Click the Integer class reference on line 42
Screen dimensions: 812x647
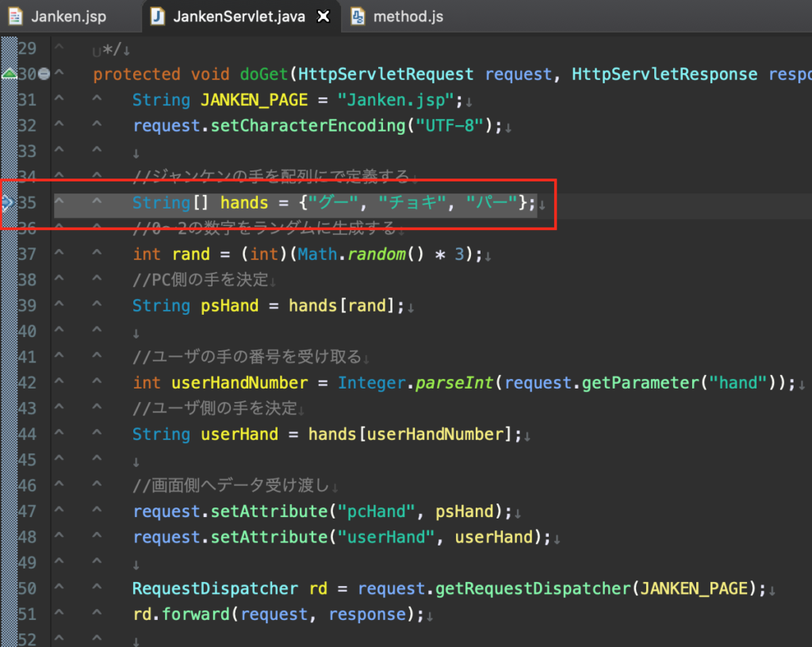(x=372, y=383)
